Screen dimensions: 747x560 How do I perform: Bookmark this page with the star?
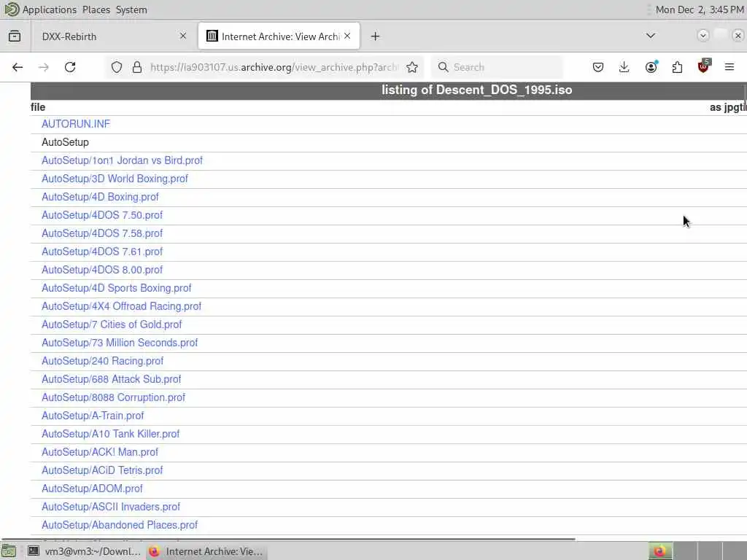412,67
